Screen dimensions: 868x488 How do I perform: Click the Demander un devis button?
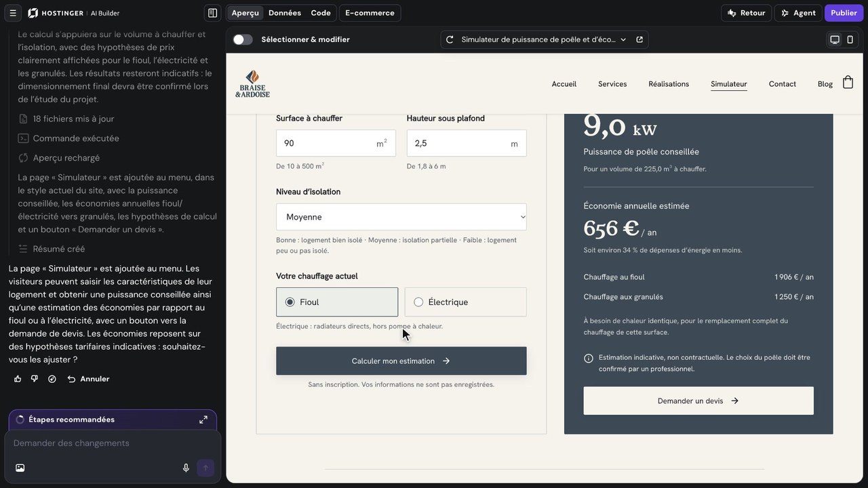(x=698, y=401)
